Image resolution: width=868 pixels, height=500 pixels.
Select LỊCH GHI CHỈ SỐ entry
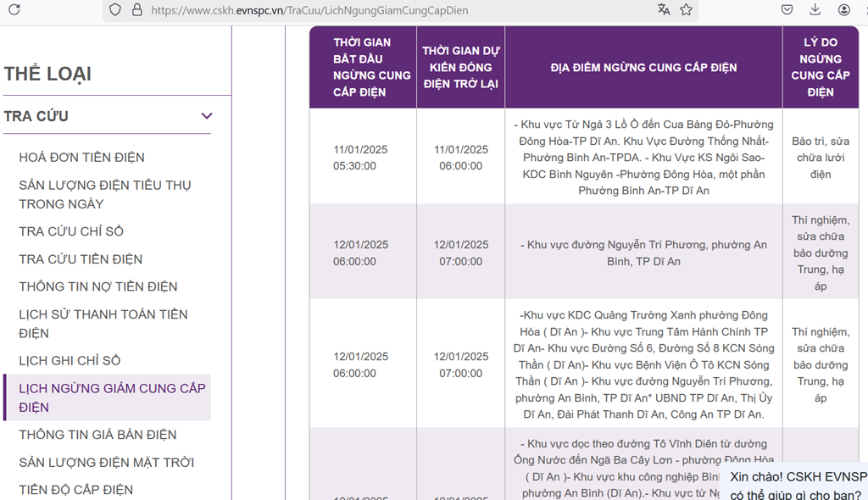(x=70, y=361)
